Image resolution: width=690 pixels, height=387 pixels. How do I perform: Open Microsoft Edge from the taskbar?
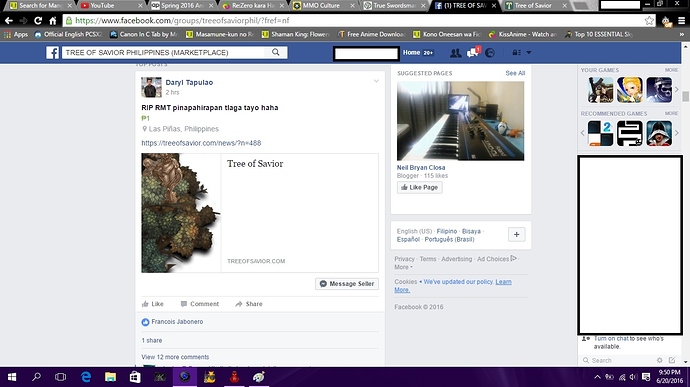coord(86,377)
